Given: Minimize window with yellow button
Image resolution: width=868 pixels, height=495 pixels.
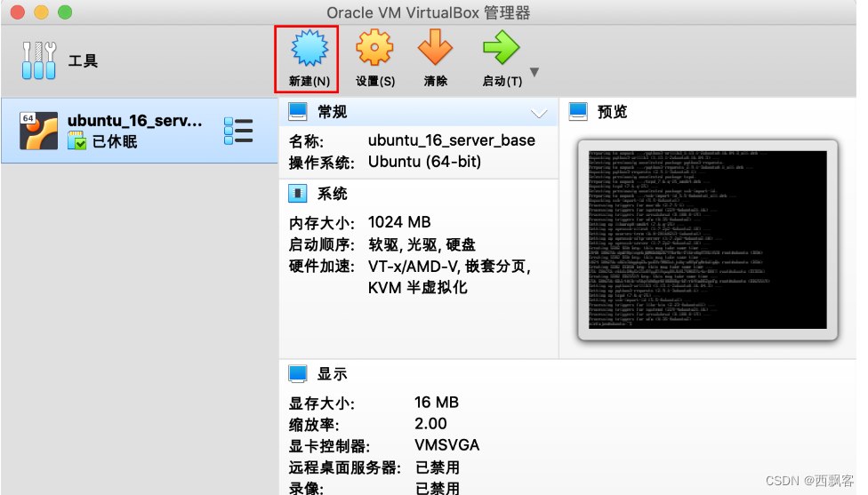Looking at the screenshot, I should [x=42, y=12].
